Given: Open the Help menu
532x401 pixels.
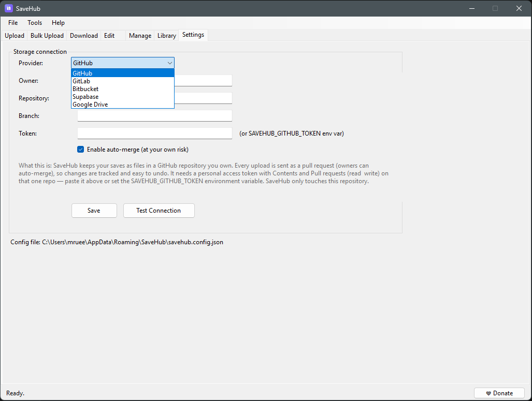Looking at the screenshot, I should 58,23.
